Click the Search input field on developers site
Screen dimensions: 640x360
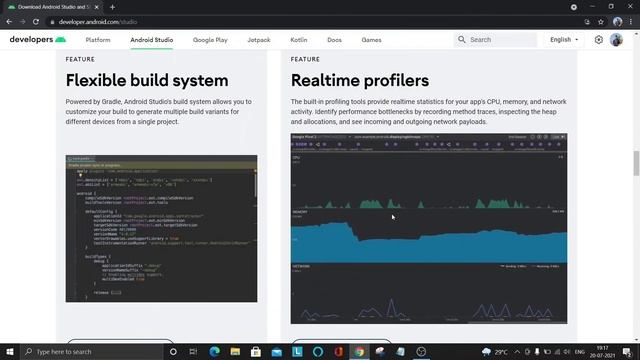[495, 40]
